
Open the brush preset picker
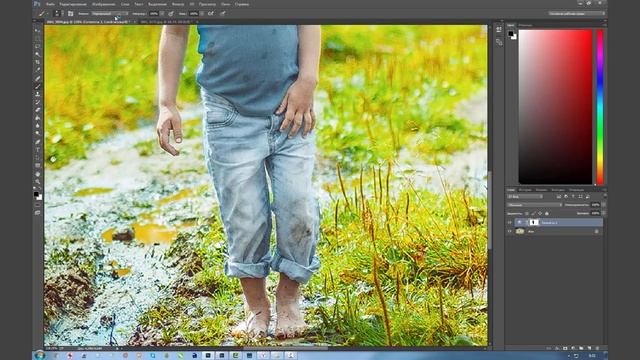click(x=58, y=13)
